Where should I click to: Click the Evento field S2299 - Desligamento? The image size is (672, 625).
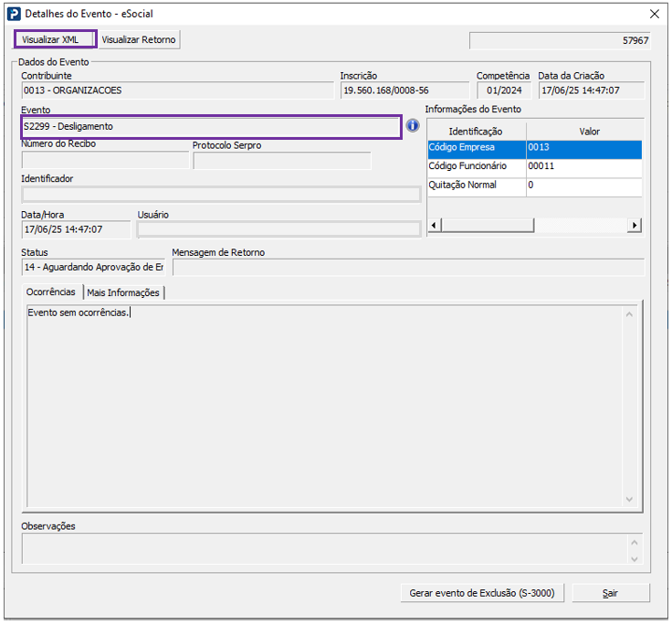point(211,126)
